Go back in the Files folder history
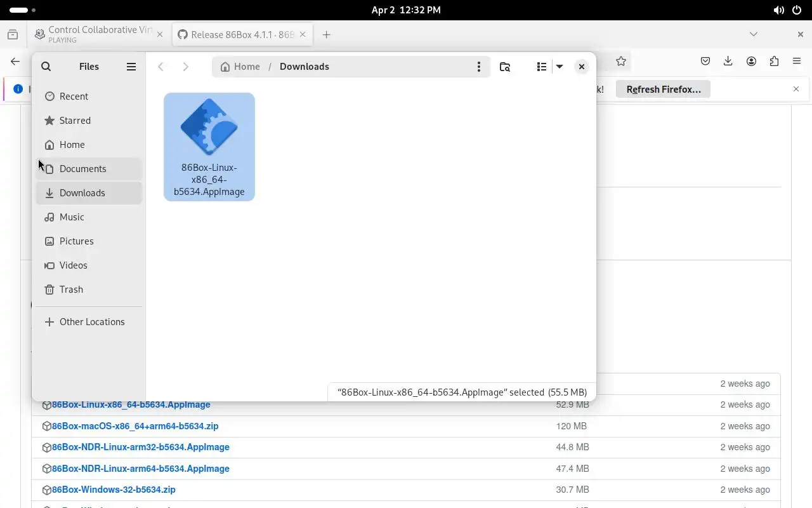This screenshot has height=508, width=812. click(x=160, y=66)
